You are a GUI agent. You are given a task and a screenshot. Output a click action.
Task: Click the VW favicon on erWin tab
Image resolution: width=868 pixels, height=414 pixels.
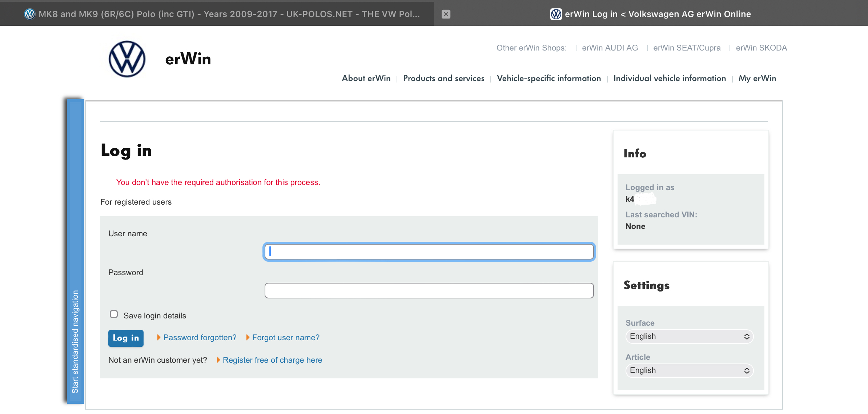click(556, 14)
